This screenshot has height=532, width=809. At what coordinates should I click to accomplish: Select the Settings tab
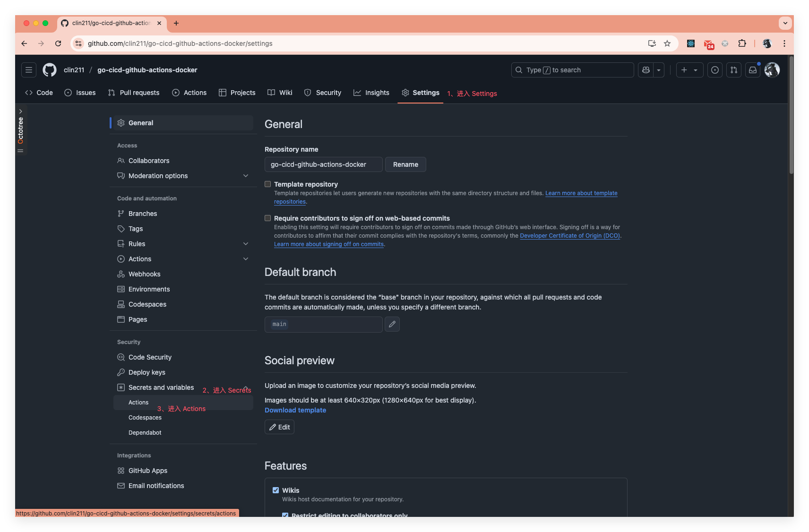point(421,93)
